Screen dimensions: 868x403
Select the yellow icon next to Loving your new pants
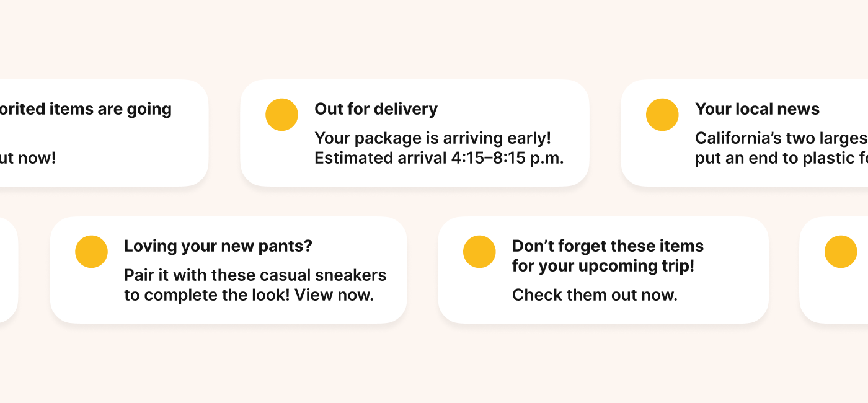91,252
